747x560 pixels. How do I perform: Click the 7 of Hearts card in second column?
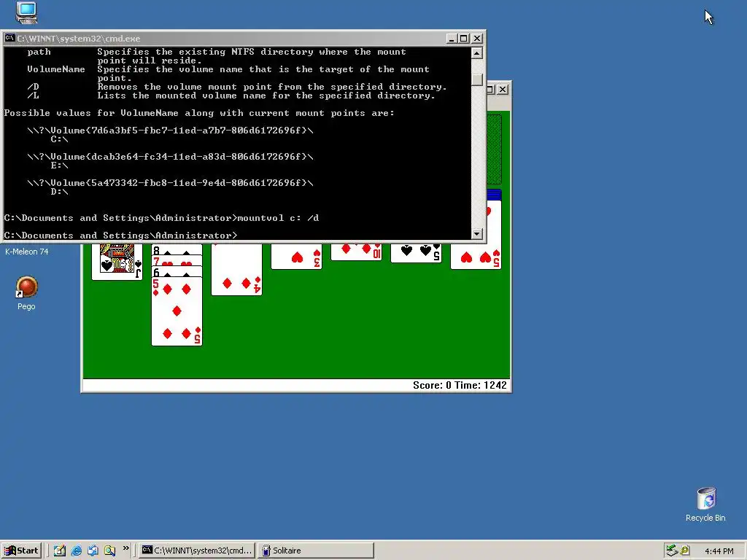click(x=177, y=261)
